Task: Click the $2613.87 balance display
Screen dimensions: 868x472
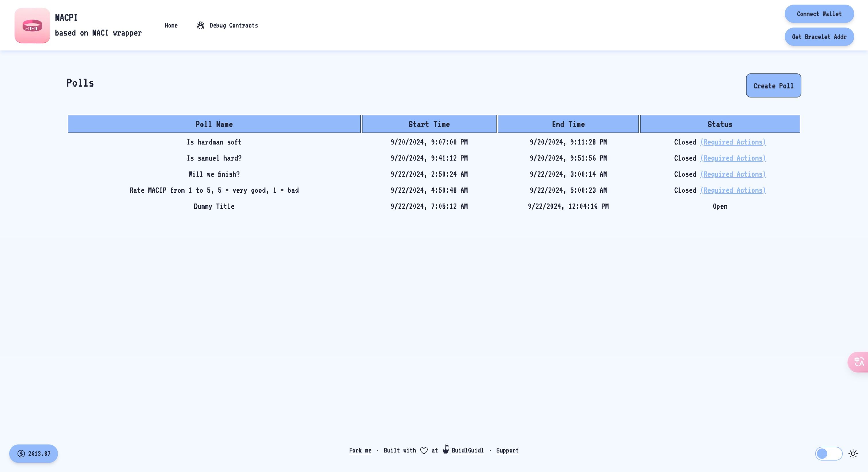Action: (33, 453)
